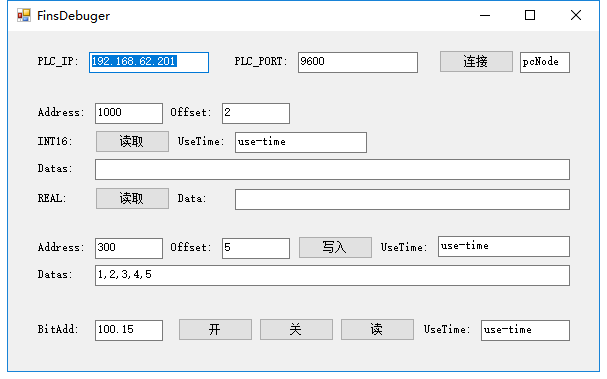Focus the PLC_IP address field

pyautogui.click(x=149, y=62)
